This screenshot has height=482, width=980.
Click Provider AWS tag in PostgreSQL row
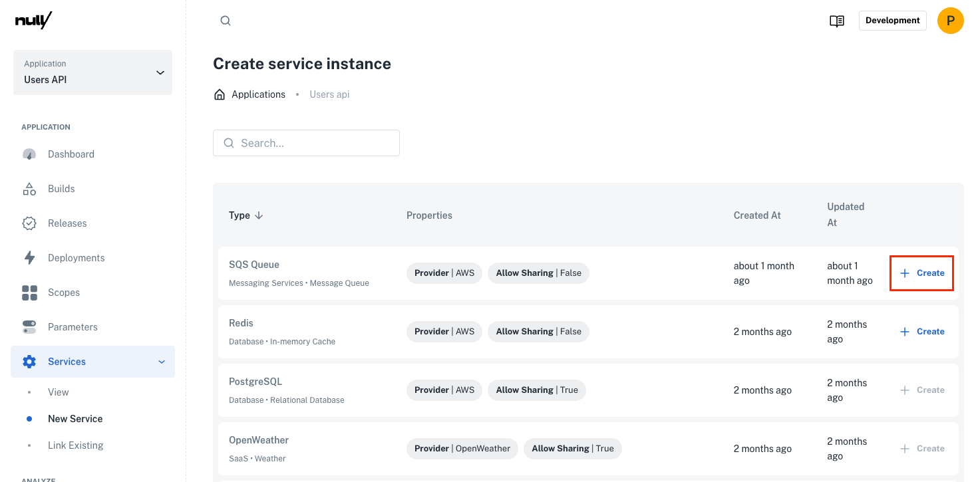(x=444, y=390)
